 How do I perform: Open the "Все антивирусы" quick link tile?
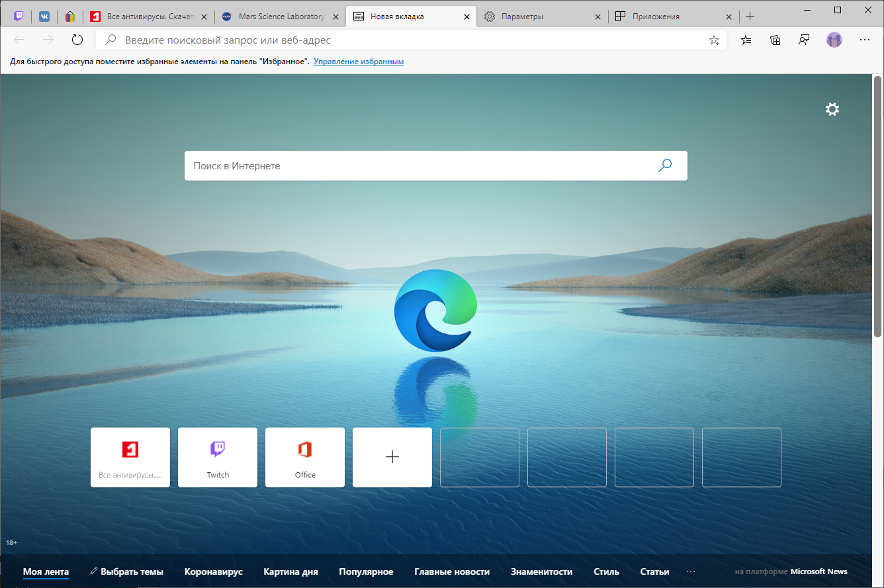pyautogui.click(x=130, y=457)
